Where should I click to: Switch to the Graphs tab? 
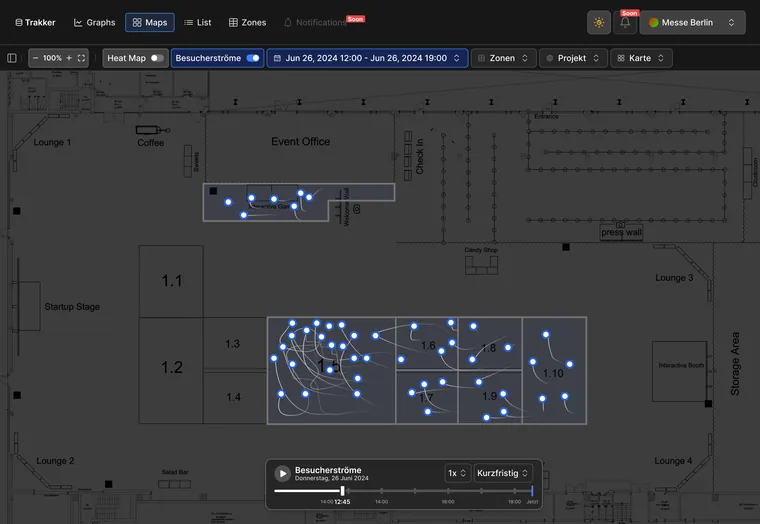[x=95, y=22]
